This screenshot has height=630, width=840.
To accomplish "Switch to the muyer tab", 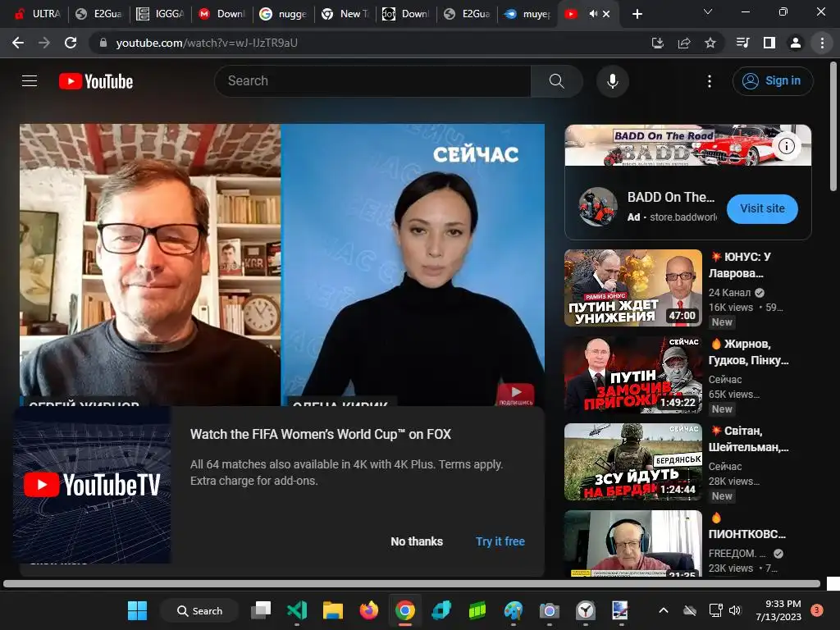I will (x=529, y=14).
